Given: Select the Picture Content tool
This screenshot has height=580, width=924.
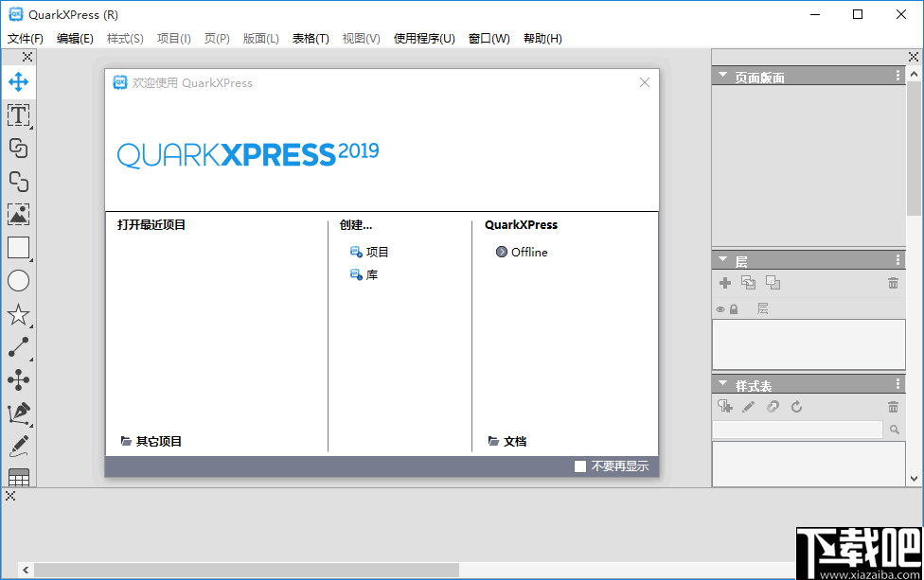Looking at the screenshot, I should coord(19,215).
